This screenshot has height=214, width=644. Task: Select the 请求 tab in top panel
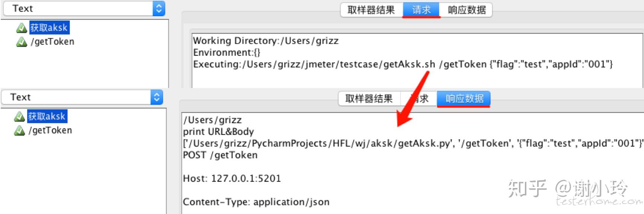[421, 10]
